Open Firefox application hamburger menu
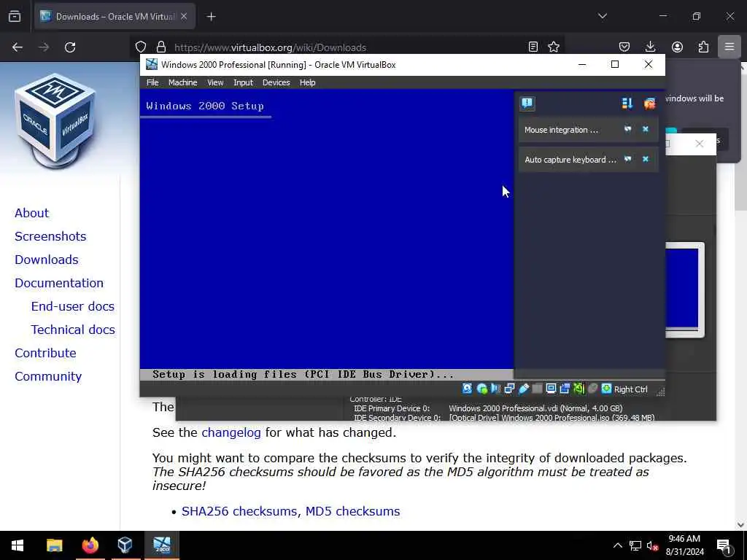Screen dimensions: 747x560 point(729,47)
